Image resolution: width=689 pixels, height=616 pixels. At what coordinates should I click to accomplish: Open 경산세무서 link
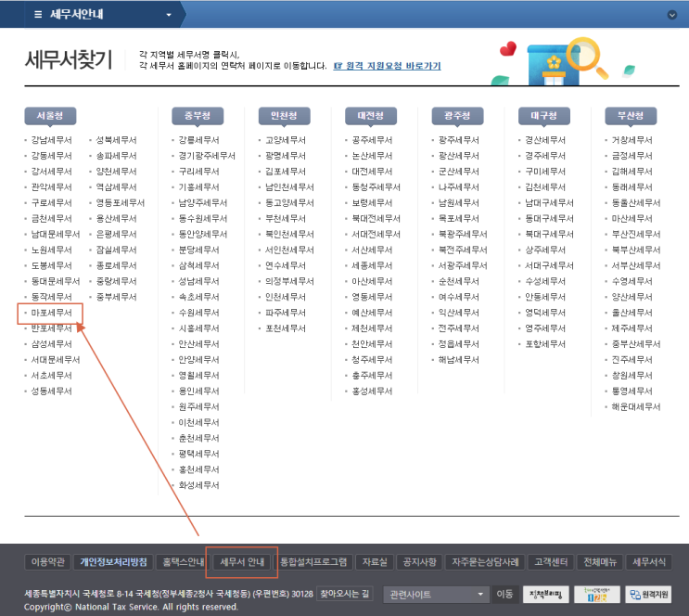[x=545, y=140]
